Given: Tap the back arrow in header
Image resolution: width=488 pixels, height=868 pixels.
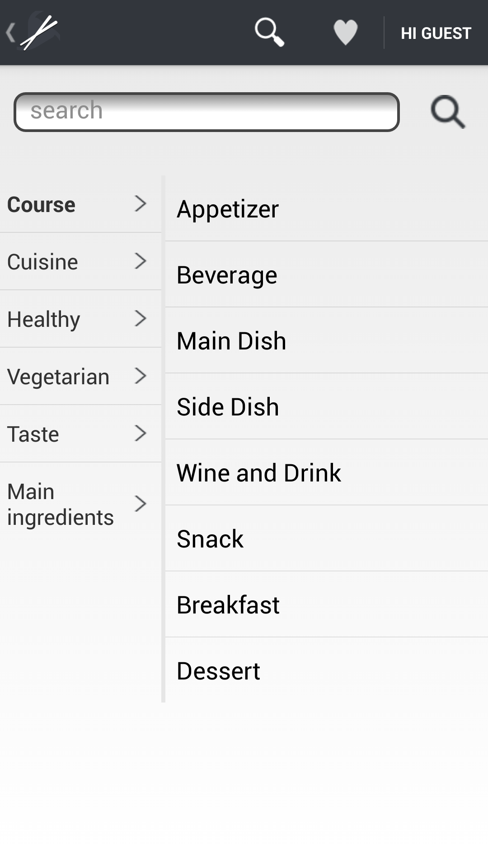Looking at the screenshot, I should [x=10, y=33].
